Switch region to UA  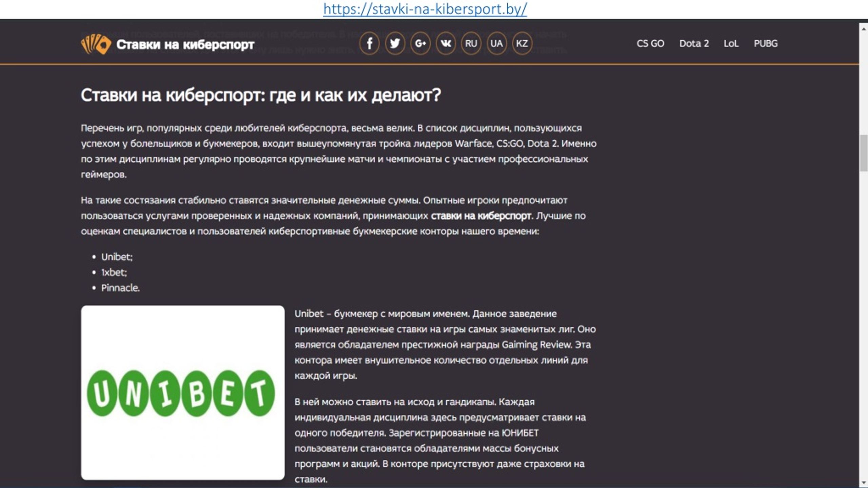496,43
